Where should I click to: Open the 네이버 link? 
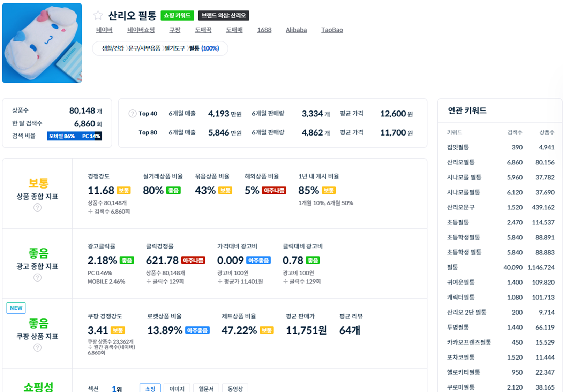(x=104, y=30)
